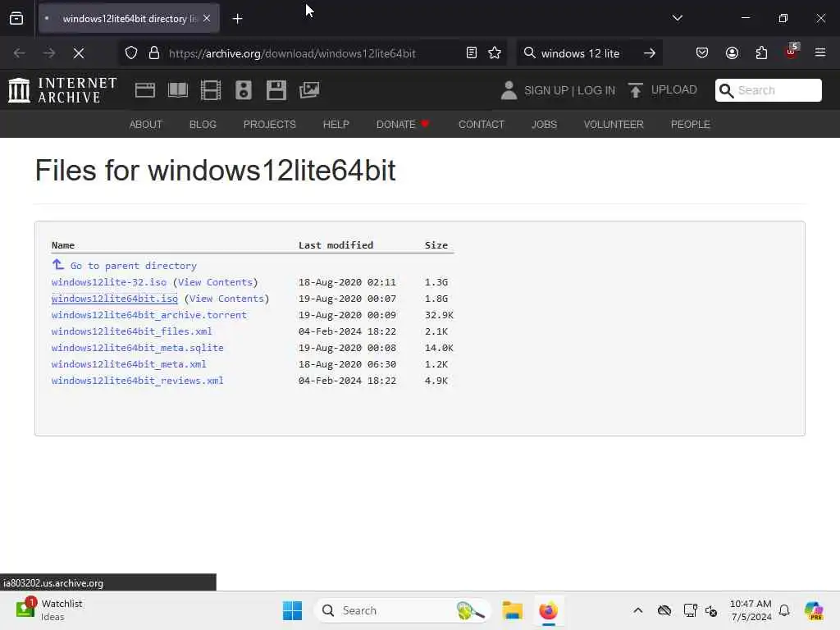Close the windows12lite64bit directory tab
The image size is (840, 630).
207,19
